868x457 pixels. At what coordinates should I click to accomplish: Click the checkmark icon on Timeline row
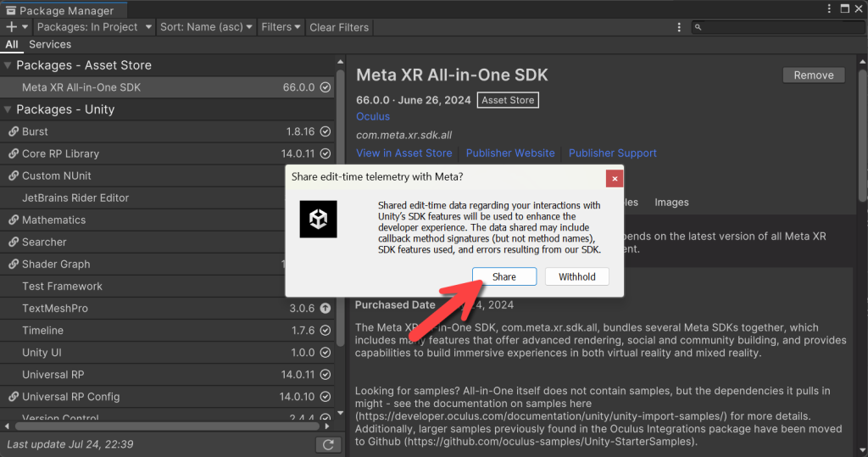point(325,330)
